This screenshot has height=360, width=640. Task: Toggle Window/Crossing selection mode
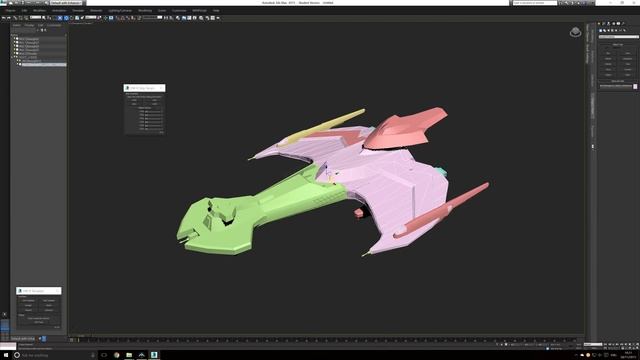pos(60,18)
